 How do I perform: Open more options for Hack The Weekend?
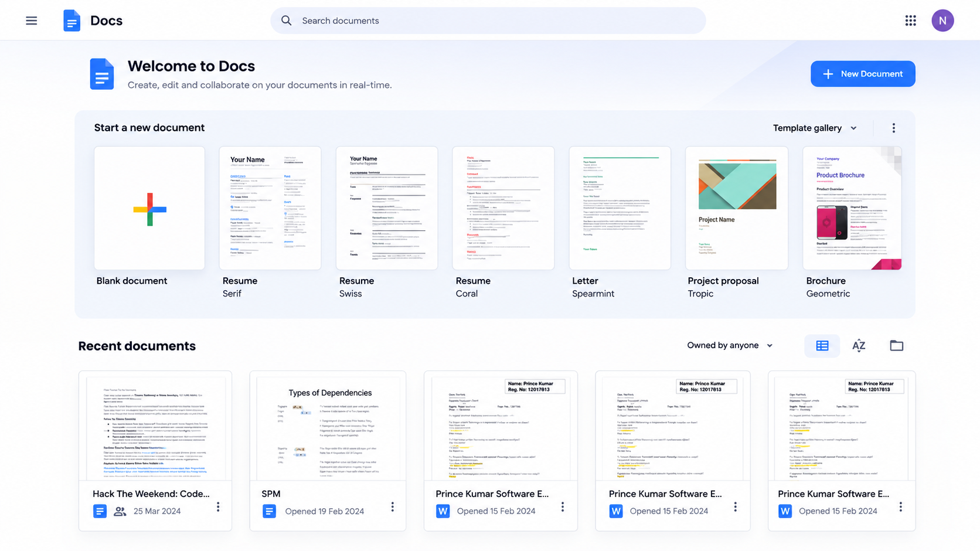[218, 506]
